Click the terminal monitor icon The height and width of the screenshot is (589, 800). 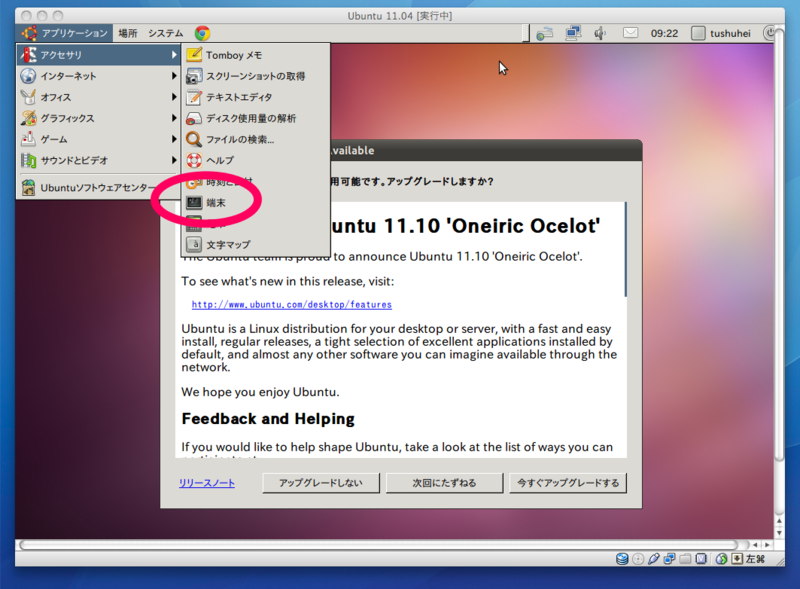(x=194, y=203)
